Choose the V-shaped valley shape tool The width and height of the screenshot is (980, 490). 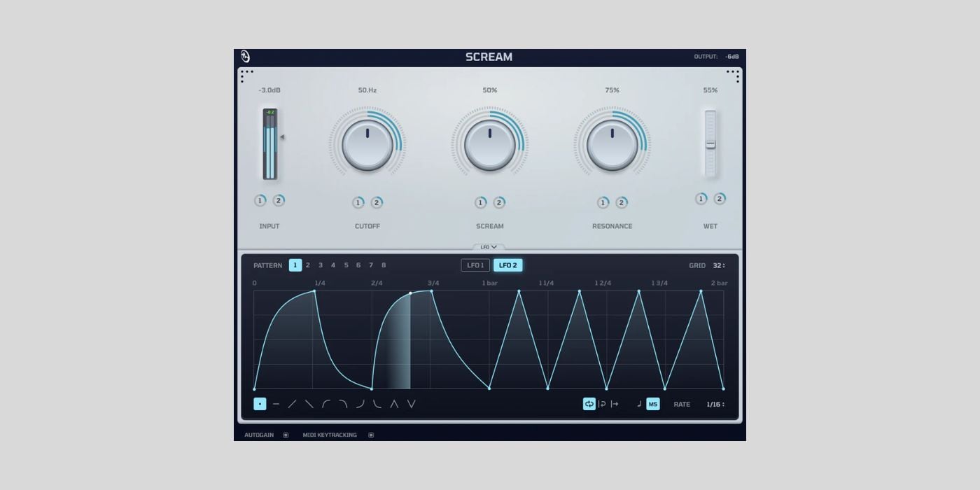(x=412, y=404)
